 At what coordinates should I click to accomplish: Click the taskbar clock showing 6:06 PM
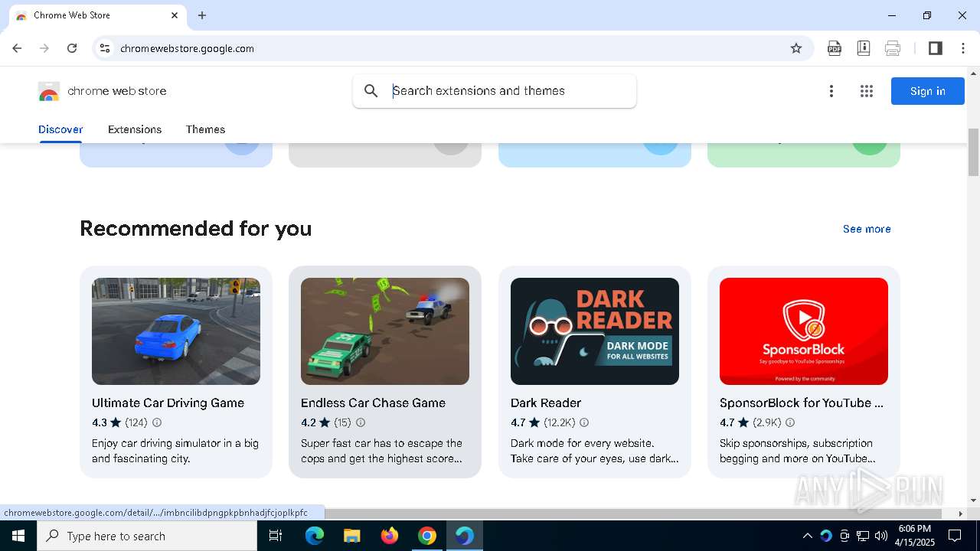(x=915, y=536)
